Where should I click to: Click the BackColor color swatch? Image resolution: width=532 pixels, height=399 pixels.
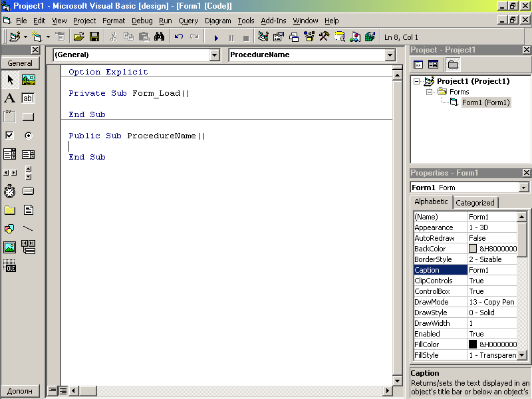[473, 249]
